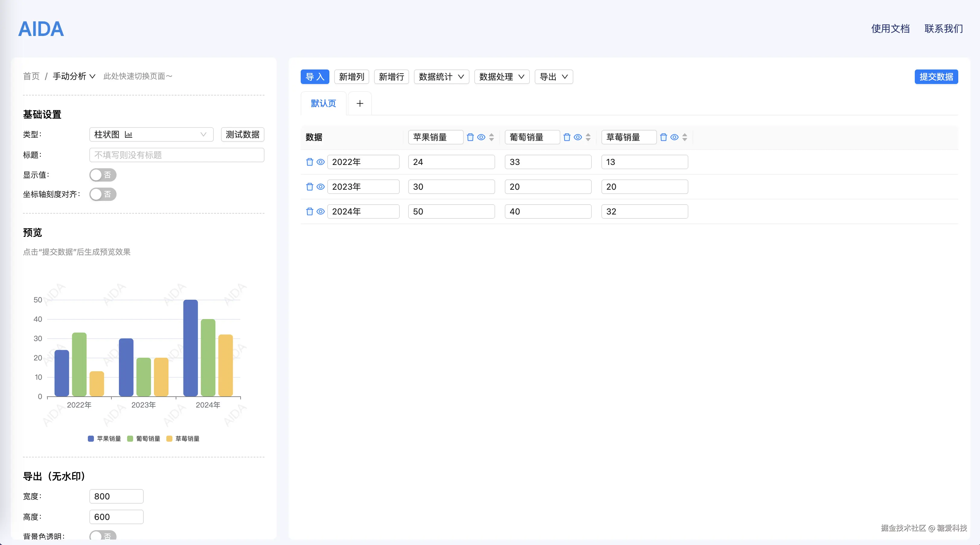Image resolution: width=980 pixels, height=545 pixels.
Task: Click sort arrows on 苹果销量 column
Action: coord(492,137)
